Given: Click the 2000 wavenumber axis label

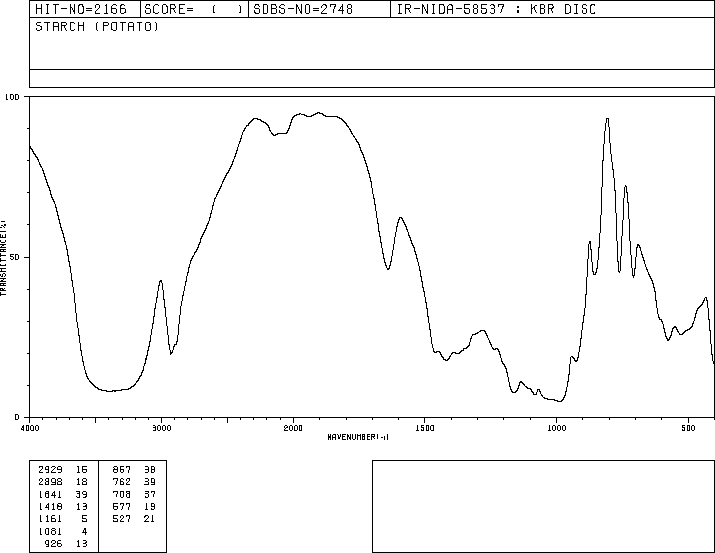Looking at the screenshot, I should click(293, 428).
